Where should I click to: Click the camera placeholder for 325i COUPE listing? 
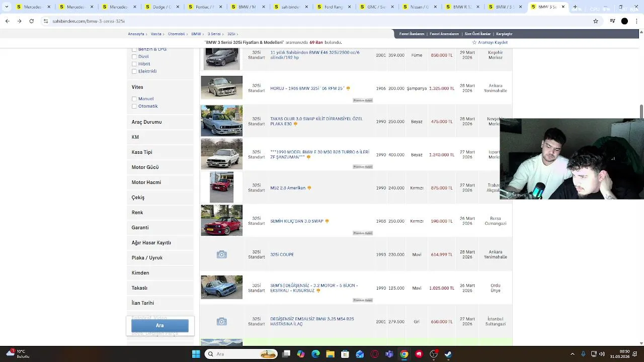click(x=221, y=254)
